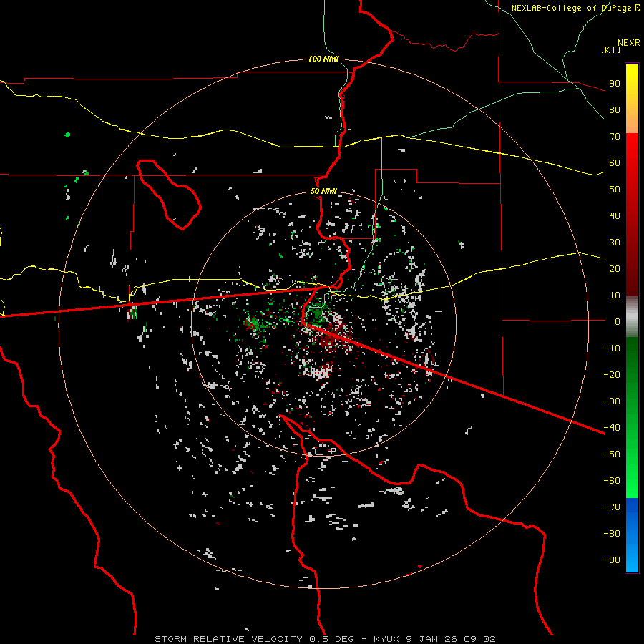Click the 10 value on velocity scale
Image resolution: width=644 pixels, height=644 pixels.
tap(615, 296)
